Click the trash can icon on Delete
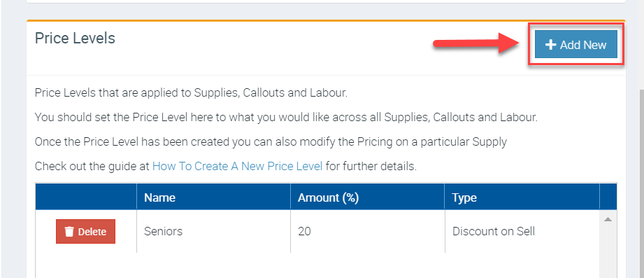The height and width of the screenshot is (278, 644). [x=69, y=232]
